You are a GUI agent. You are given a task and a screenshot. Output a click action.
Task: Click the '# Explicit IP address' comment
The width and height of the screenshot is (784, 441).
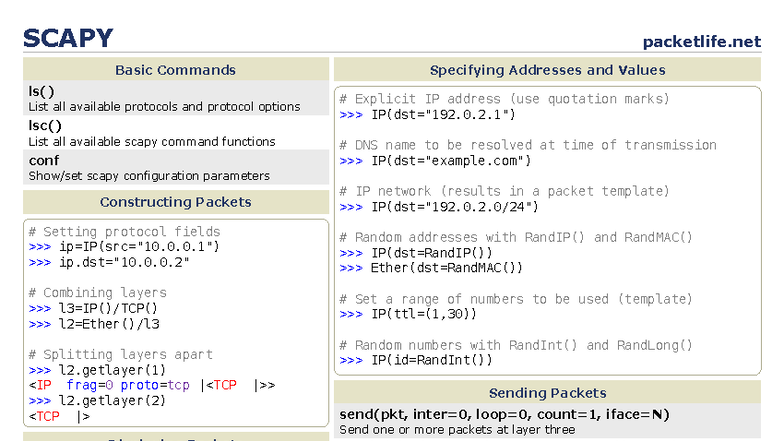[504, 99]
